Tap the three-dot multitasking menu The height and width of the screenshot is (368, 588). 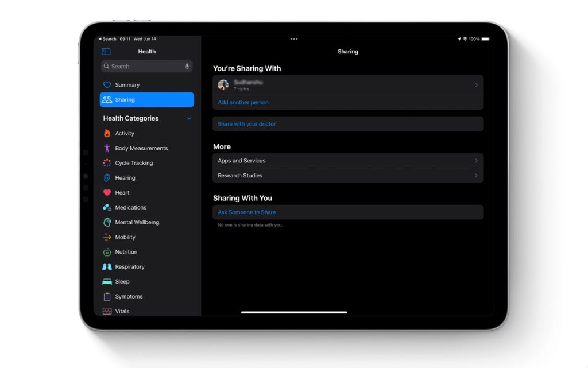tap(294, 39)
